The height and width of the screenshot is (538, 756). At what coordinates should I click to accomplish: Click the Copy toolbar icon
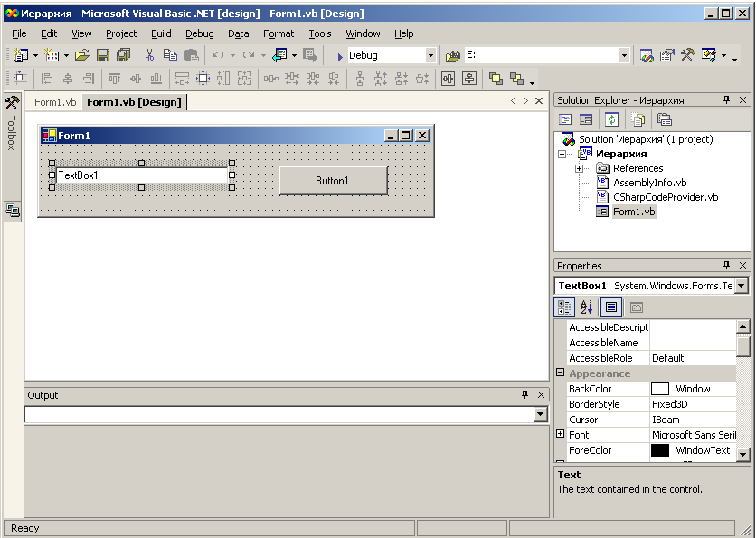[170, 55]
